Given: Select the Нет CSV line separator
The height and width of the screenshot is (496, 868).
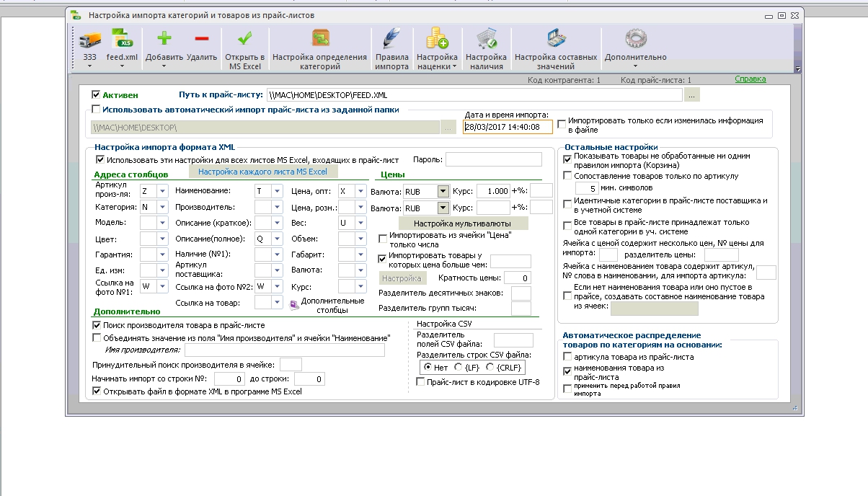Looking at the screenshot, I should click(428, 368).
